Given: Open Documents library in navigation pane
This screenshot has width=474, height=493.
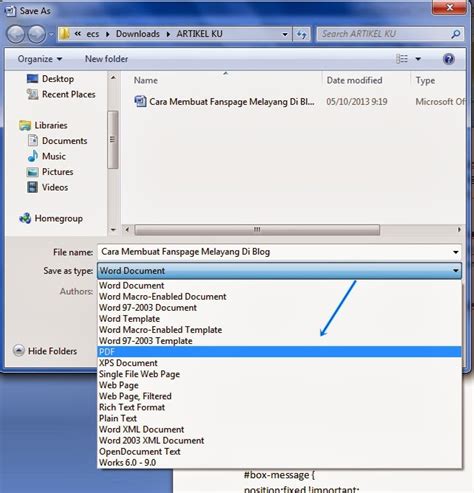Looking at the screenshot, I should (x=57, y=141).
